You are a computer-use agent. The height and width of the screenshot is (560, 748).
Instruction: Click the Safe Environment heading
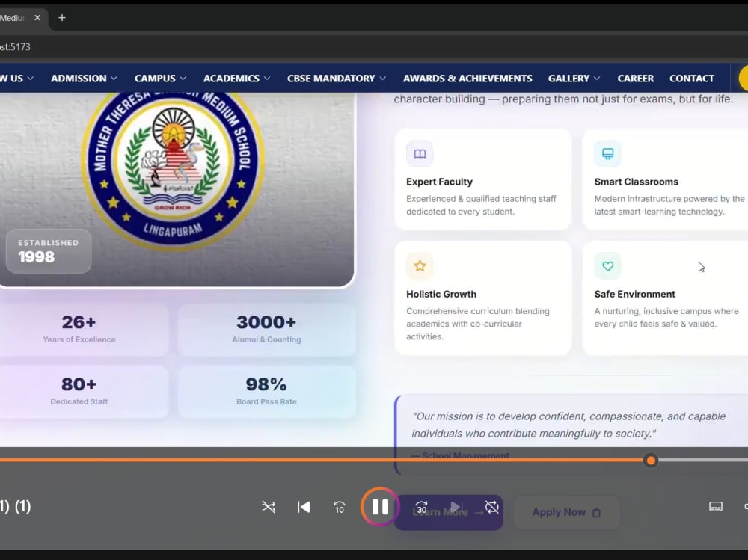coord(634,294)
